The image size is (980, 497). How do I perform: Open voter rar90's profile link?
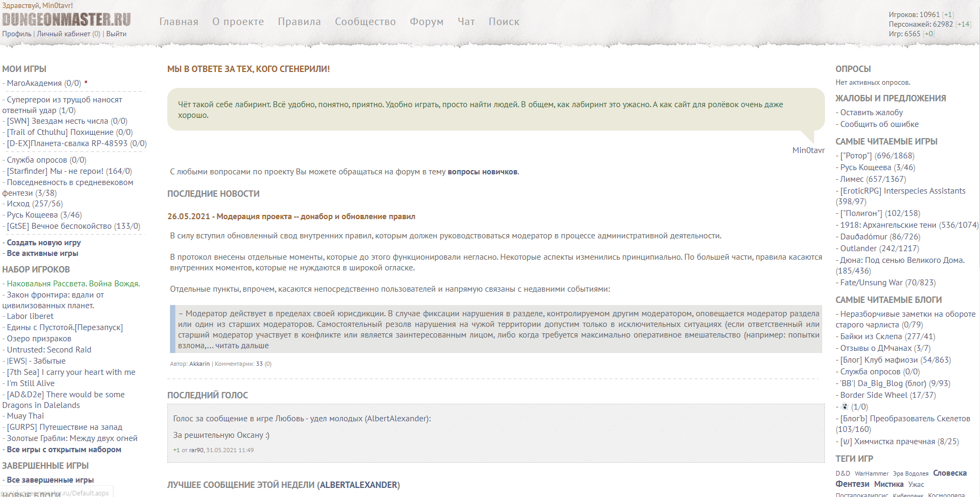click(x=196, y=450)
